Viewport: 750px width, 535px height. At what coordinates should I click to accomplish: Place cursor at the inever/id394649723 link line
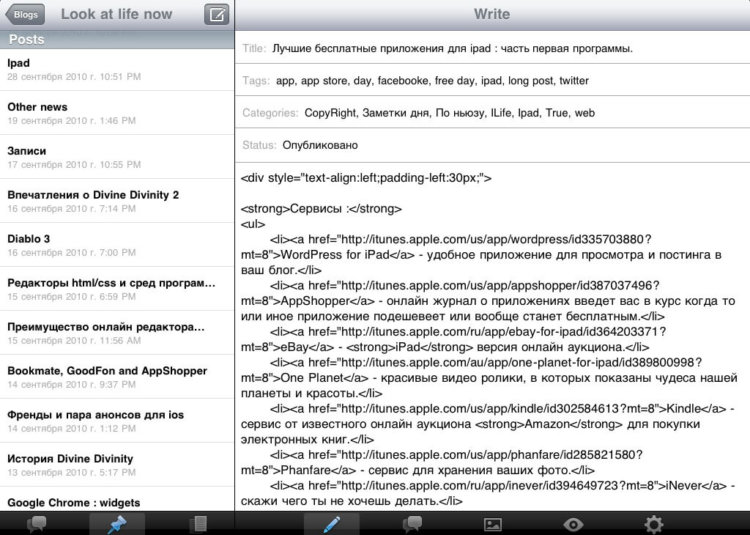tap(502, 486)
